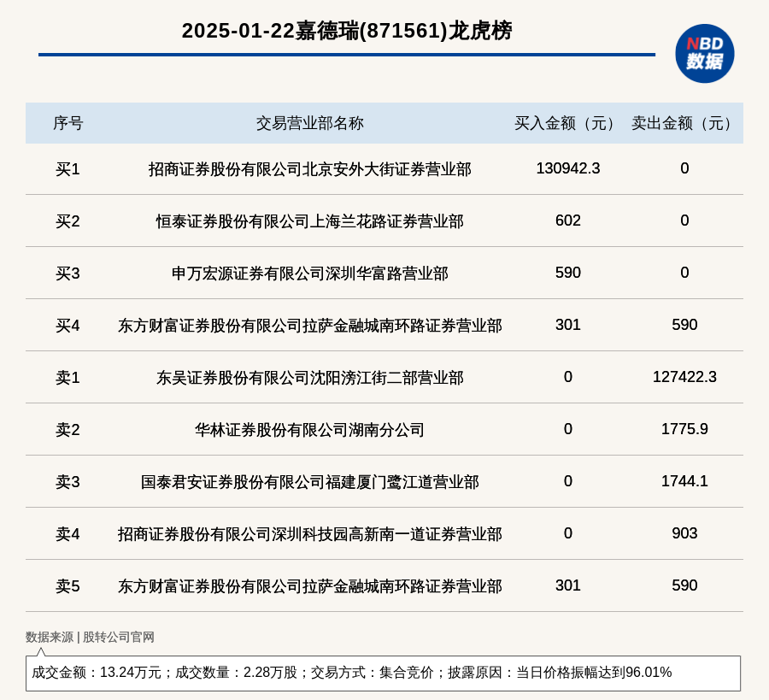This screenshot has height=700, width=769.
Task: Click 申万宏源证券有限公司深圳华富路营业部
Action: tap(310, 274)
